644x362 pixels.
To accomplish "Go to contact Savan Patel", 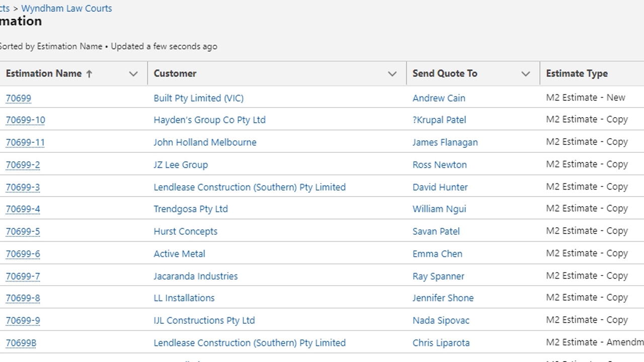I will (436, 232).
